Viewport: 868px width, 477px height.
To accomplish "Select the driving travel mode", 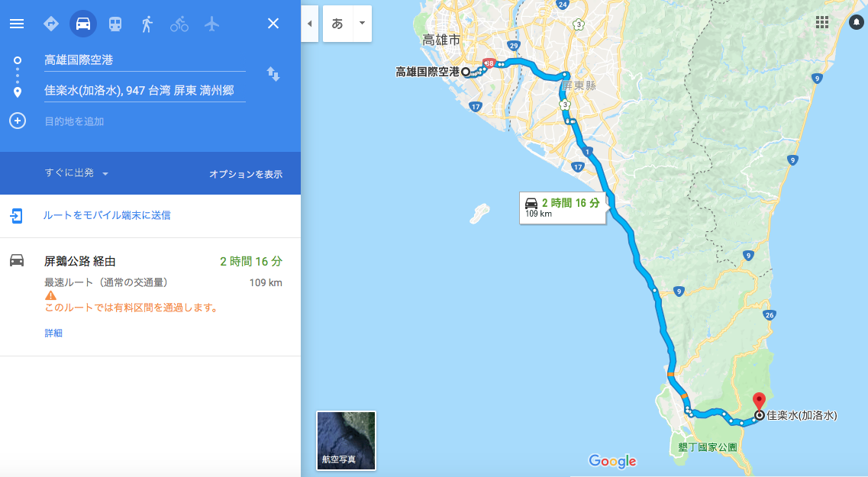I will (83, 24).
